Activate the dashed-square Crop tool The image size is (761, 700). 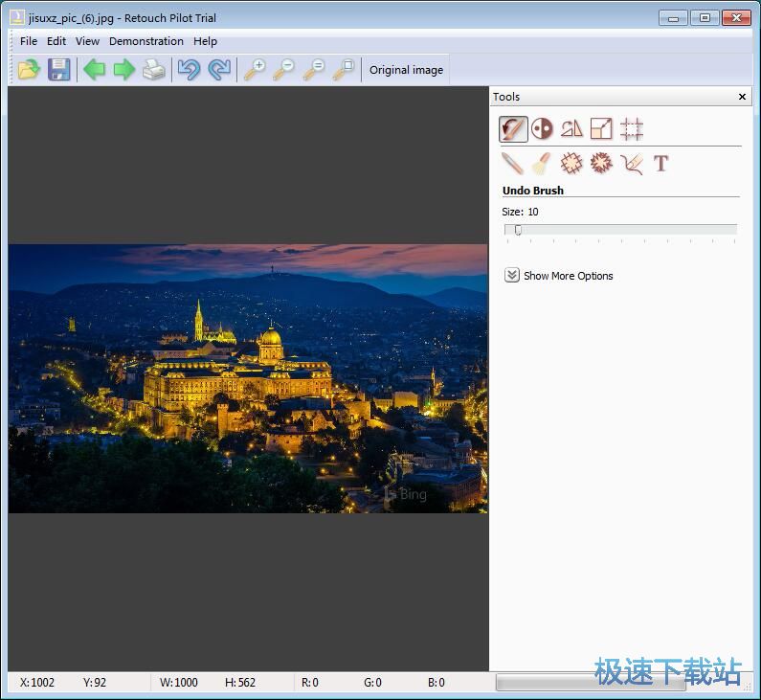pos(631,128)
